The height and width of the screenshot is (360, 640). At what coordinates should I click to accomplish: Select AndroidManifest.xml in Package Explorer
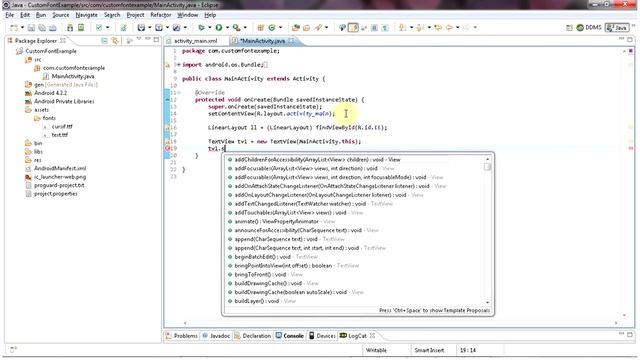tap(60, 169)
